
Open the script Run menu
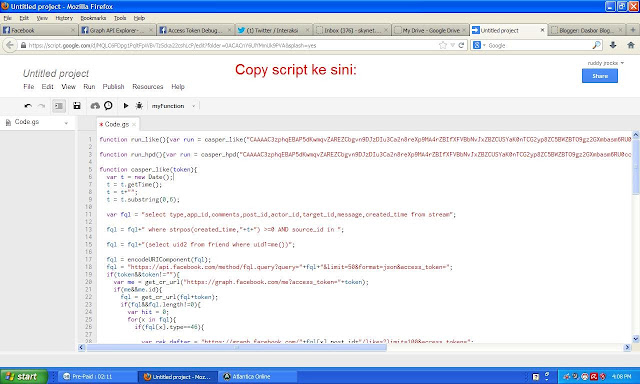point(89,87)
